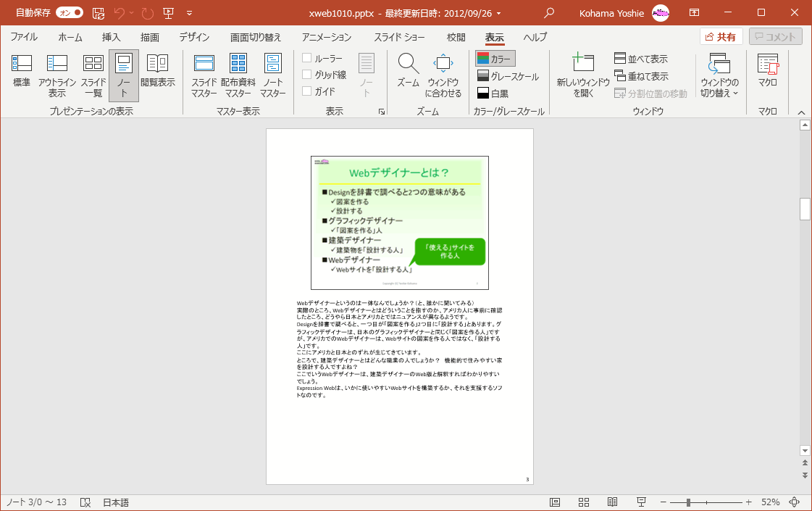The height and width of the screenshot is (511, 812).
Task: Open the 表示 group dialog launcher
Action: tap(382, 112)
